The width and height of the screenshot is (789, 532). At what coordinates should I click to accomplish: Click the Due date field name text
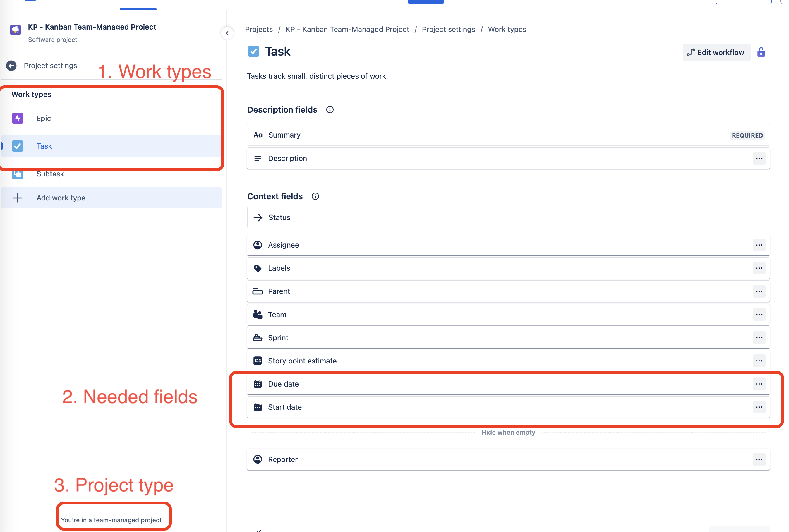pyautogui.click(x=283, y=384)
